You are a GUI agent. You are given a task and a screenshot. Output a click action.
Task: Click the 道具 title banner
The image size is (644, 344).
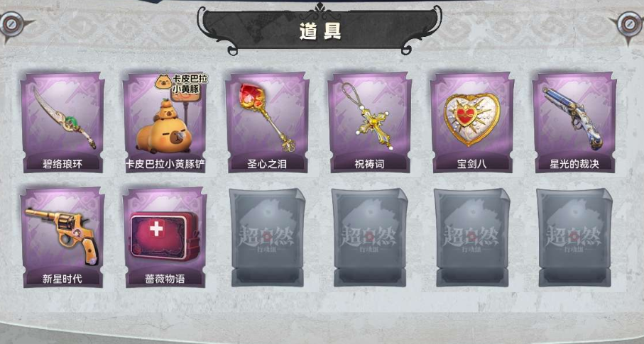pos(320,30)
